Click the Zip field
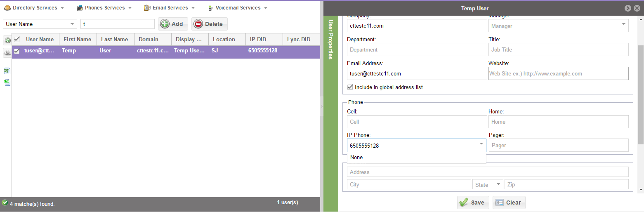Image resolution: width=644 pixels, height=212 pixels. coord(566,184)
